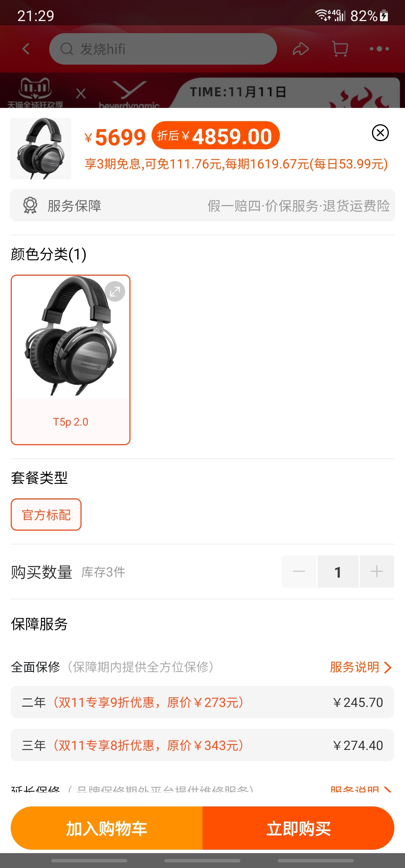This screenshot has height=868, width=405.
Task: Tap the back arrow icon
Action: pos(26,49)
